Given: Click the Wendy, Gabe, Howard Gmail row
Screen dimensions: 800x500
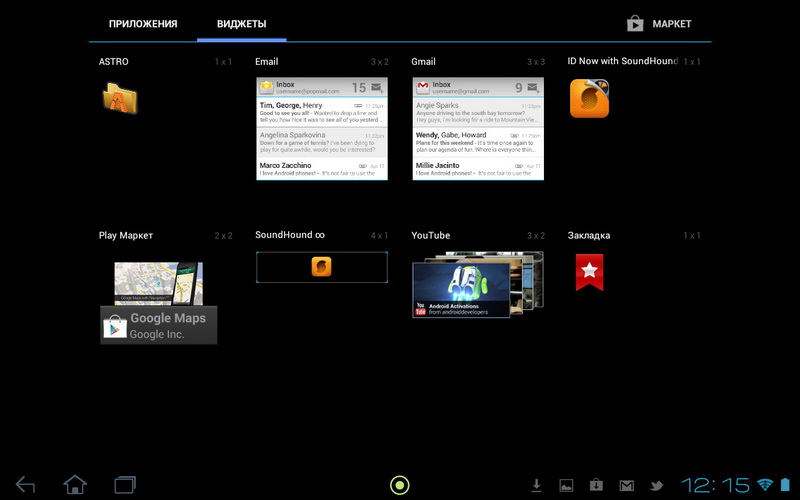Looking at the screenshot, I should point(478,142).
